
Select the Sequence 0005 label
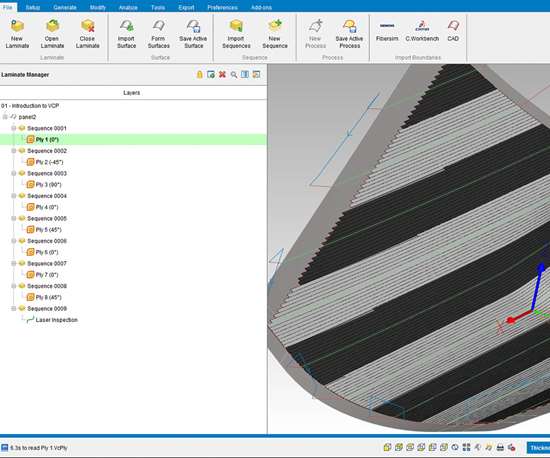pyautogui.click(x=47, y=218)
